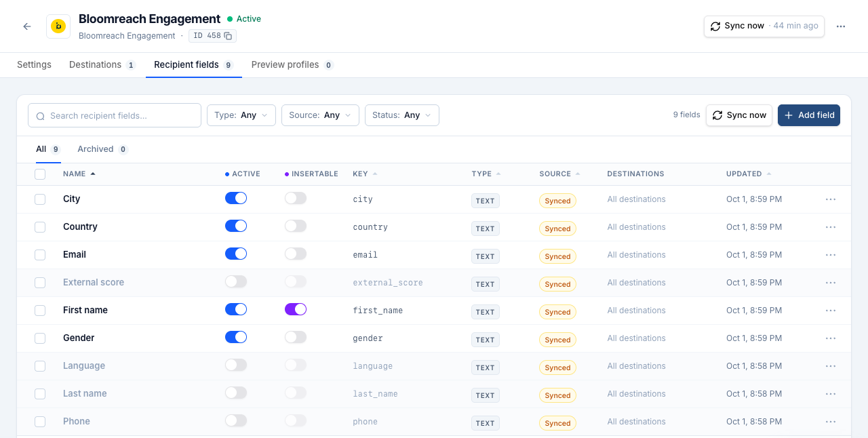Check the City row checkbox

40,199
